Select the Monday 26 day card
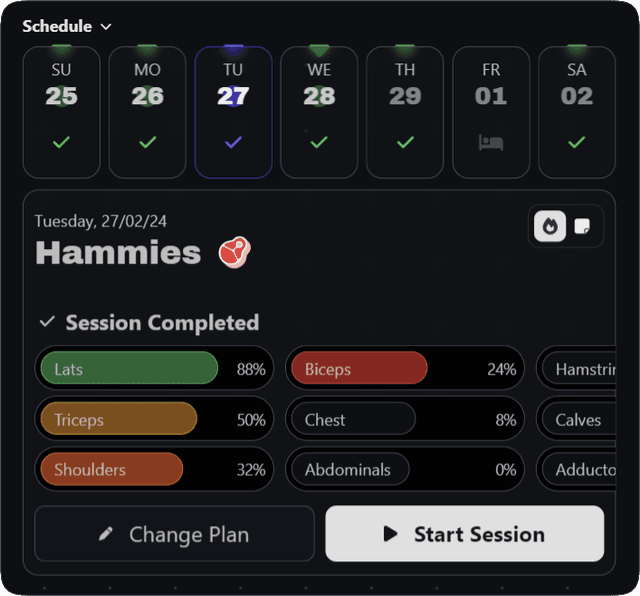Screen dimensions: 640x596 147,112
